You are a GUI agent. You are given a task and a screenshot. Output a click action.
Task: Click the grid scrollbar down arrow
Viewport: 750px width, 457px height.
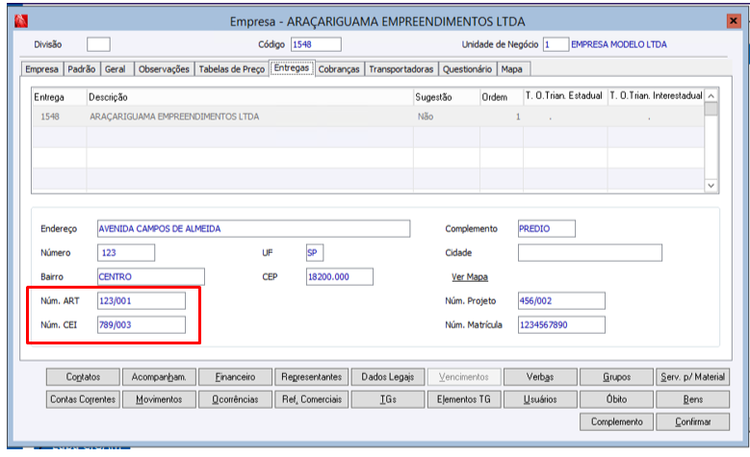[x=711, y=185]
